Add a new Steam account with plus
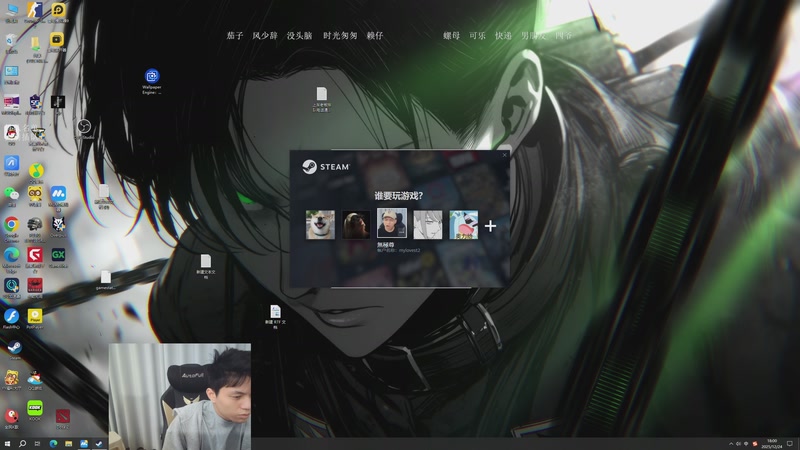The height and width of the screenshot is (450, 800). click(490, 226)
